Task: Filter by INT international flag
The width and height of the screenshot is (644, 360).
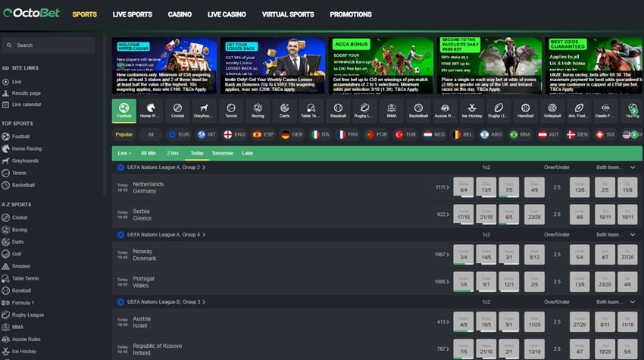Action: [207, 134]
